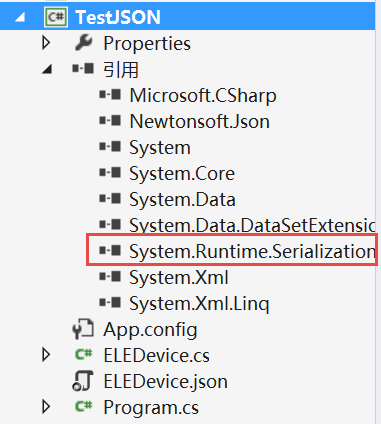Collapse the TestJSON project node

(20, 17)
